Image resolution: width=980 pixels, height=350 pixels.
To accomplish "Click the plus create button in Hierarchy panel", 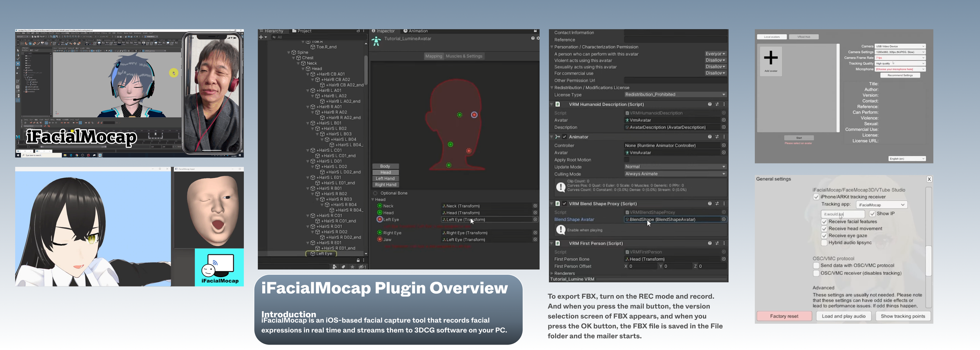I will point(261,37).
